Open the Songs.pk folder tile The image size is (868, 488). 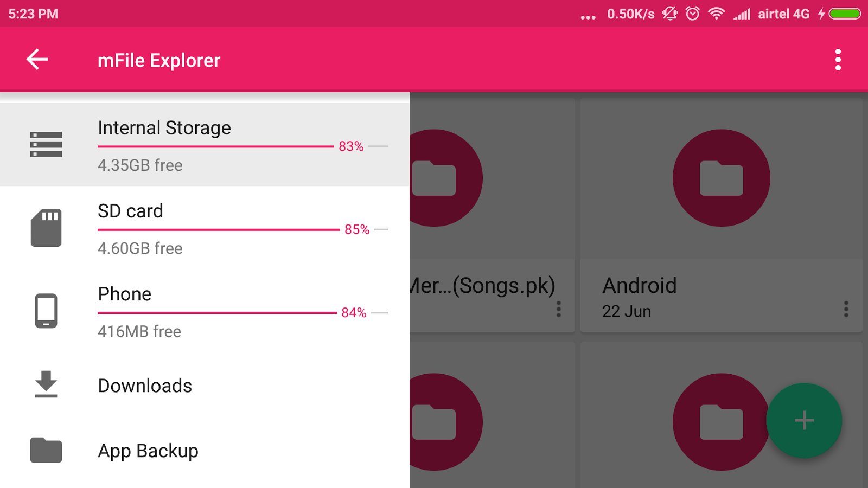coord(483,285)
